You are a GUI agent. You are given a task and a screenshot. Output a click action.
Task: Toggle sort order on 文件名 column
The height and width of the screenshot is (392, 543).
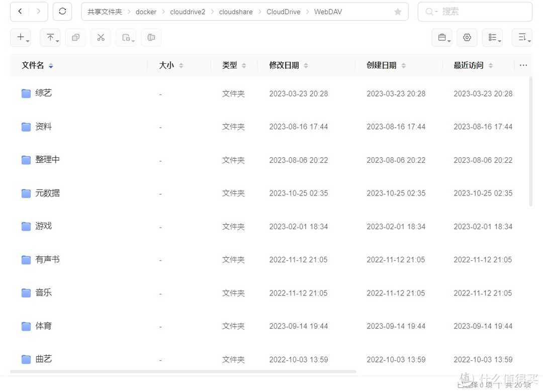click(x=50, y=65)
